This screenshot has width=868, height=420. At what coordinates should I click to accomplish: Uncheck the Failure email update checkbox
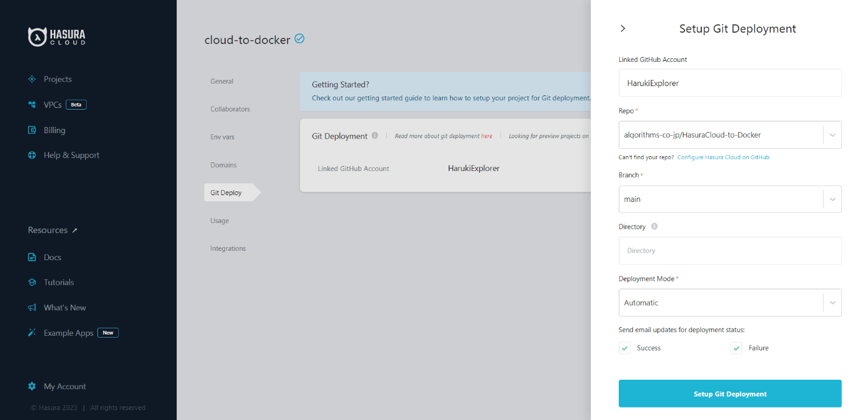click(x=737, y=348)
